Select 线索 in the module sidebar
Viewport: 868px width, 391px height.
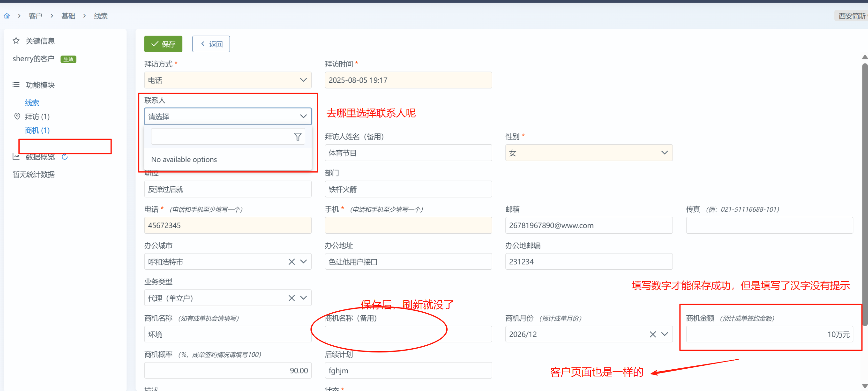32,103
